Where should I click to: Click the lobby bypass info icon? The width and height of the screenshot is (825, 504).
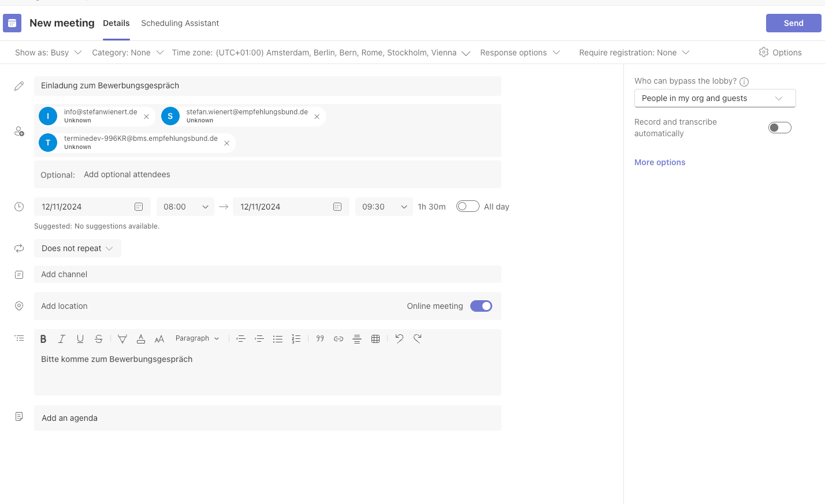[x=744, y=82]
